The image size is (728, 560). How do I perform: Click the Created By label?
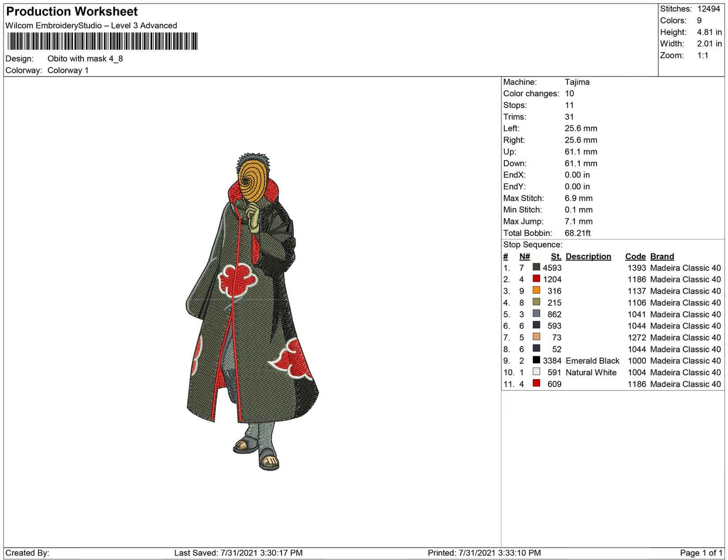[x=27, y=553]
